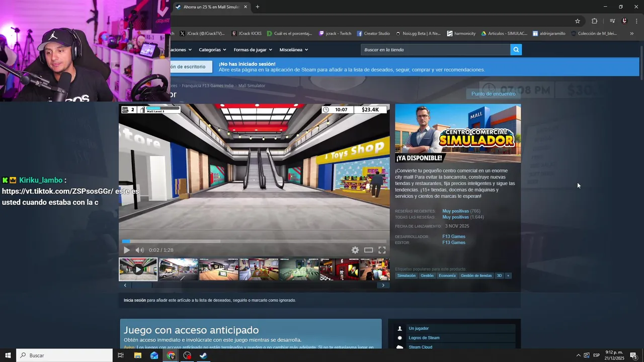Select the second screenshot thumbnail
Screen dimensions: 644x362
click(x=178, y=269)
